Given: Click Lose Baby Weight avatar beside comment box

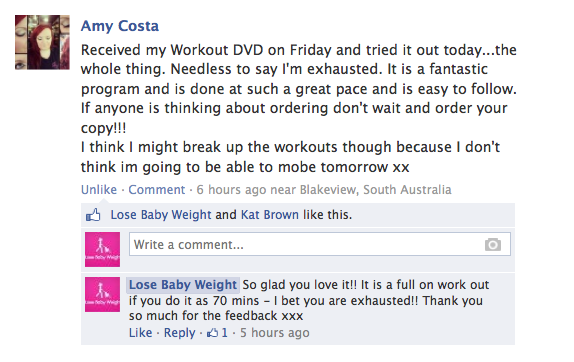Looking at the screenshot, I should [x=102, y=249].
